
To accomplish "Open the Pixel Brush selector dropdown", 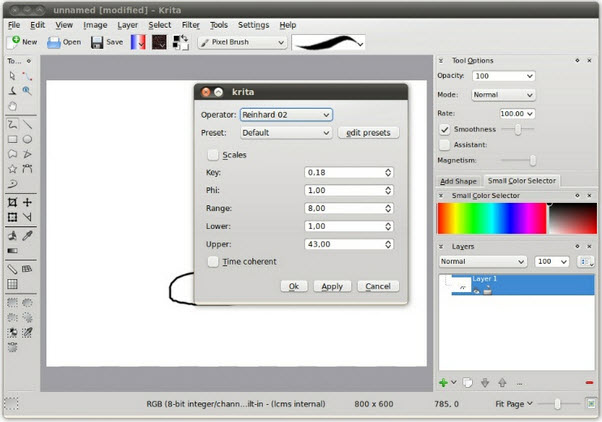I will click(242, 42).
